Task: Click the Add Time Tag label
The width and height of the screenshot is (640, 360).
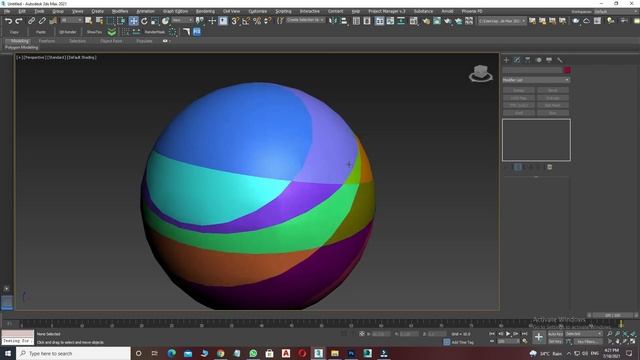Action: (462, 342)
